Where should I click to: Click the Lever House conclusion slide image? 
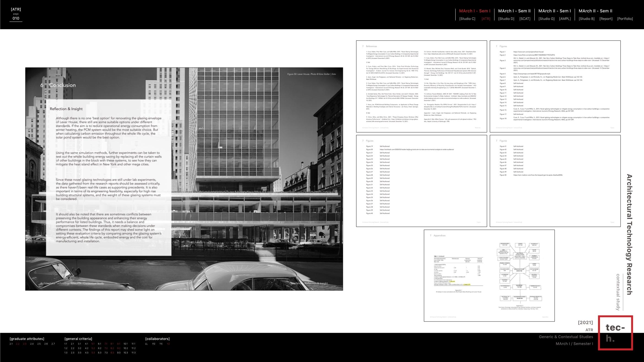(184, 179)
